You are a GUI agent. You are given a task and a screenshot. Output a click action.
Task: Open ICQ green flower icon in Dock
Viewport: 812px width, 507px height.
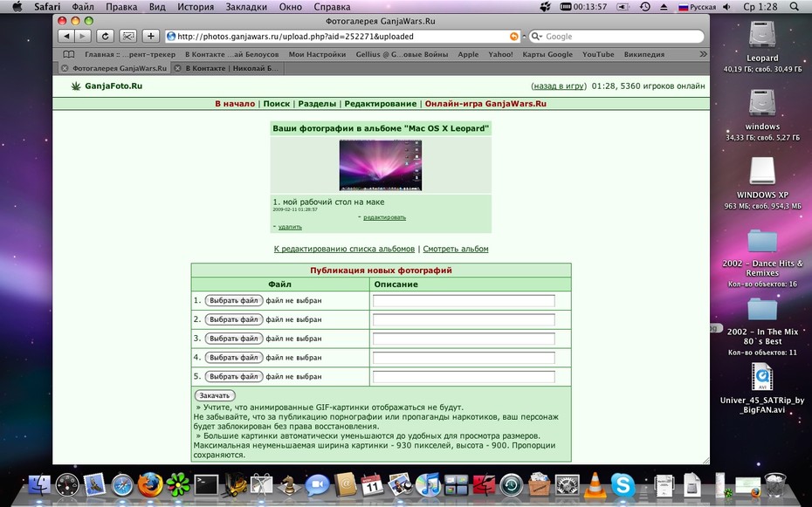177,485
